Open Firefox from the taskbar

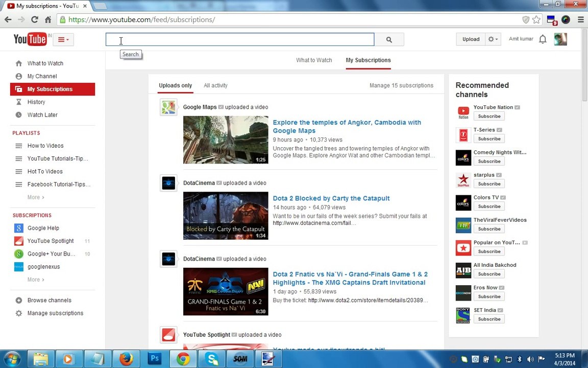click(126, 359)
